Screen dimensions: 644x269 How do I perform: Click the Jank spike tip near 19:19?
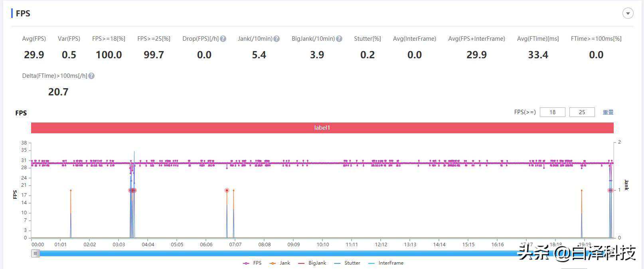581,190
